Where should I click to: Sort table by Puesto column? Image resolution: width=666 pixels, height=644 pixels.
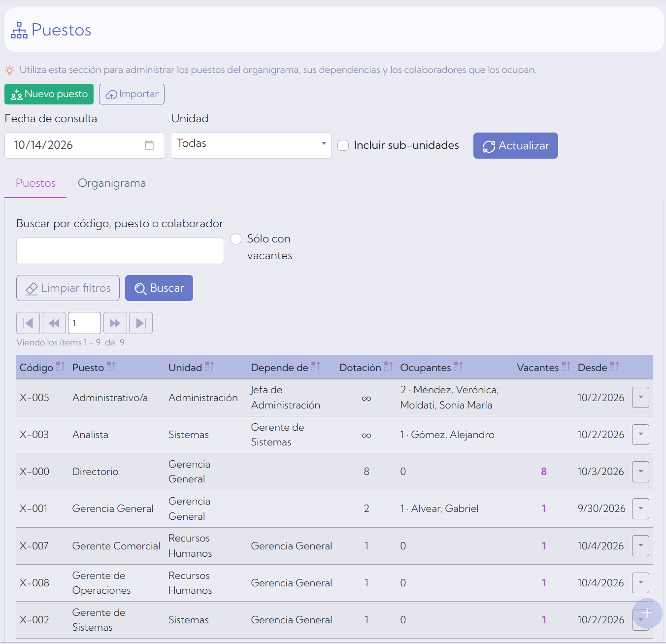[x=111, y=367]
